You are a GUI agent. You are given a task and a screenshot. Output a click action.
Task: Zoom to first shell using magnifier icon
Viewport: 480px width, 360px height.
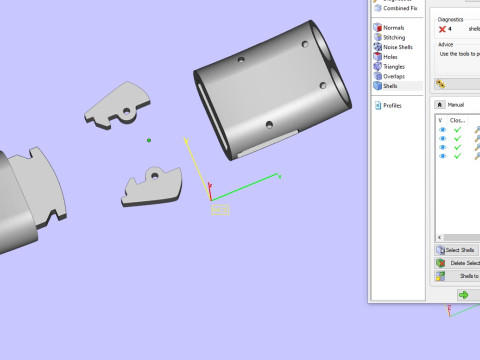tap(477, 130)
